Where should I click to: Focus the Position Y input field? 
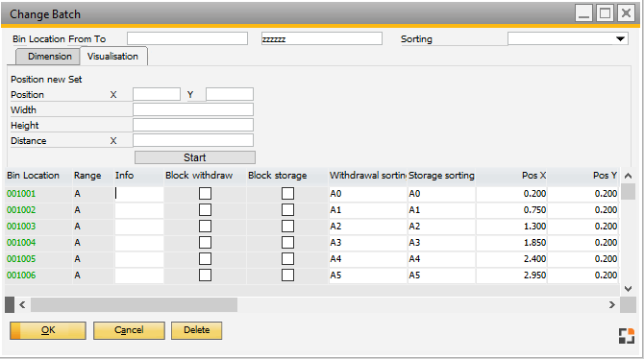[x=230, y=94]
